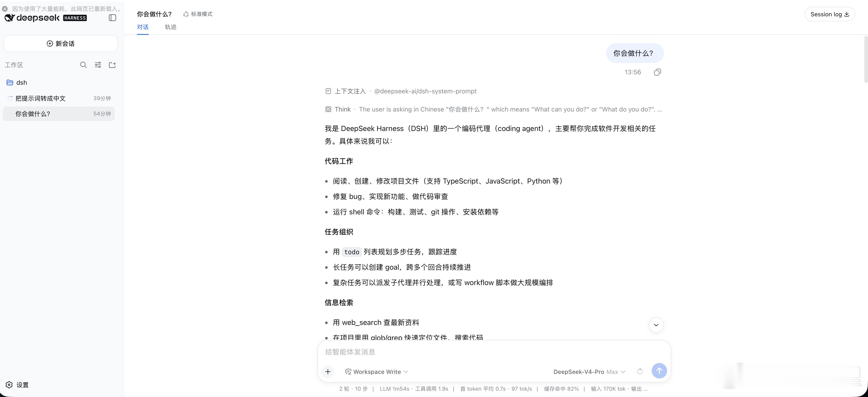Click the LLM 1m54s timing status
This screenshot has width=868, height=397.
pyautogui.click(x=394, y=389)
